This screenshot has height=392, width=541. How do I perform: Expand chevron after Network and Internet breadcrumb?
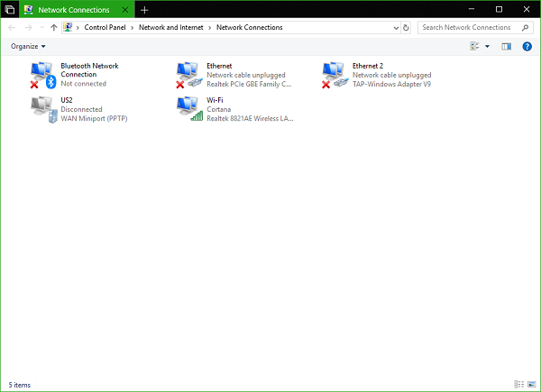209,28
